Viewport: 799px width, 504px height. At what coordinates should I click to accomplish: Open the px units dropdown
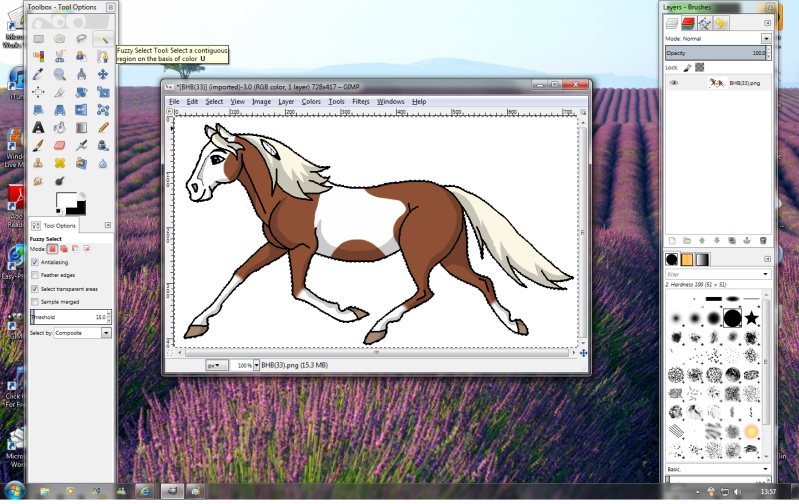(217, 365)
